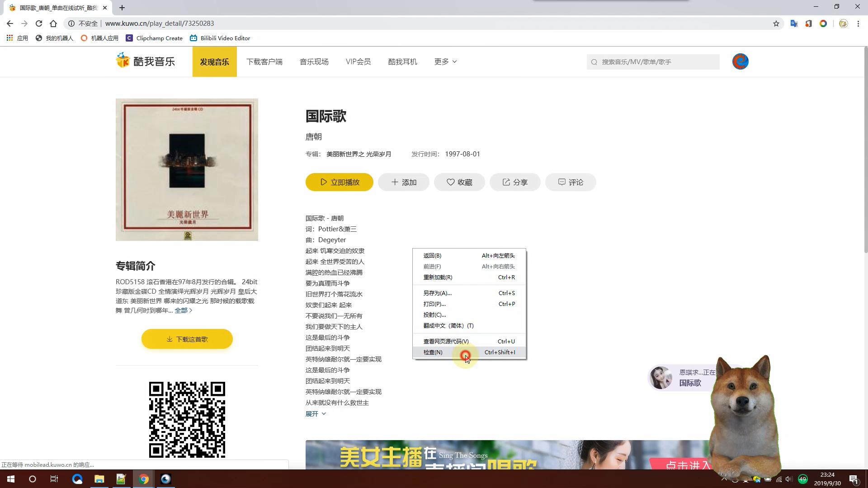Screen dimensions: 868x488
Task: Expand full lyrics with 展开
Action: 315,413
